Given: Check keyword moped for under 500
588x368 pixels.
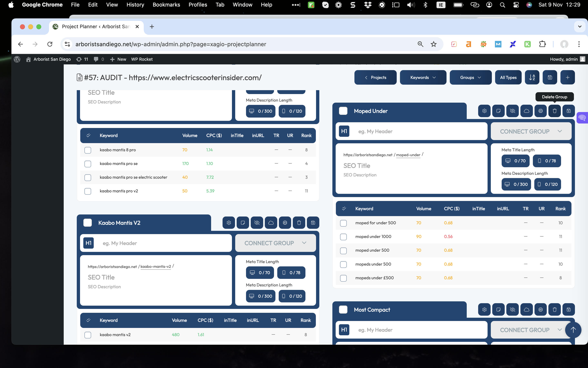Looking at the screenshot, I should click(x=343, y=223).
